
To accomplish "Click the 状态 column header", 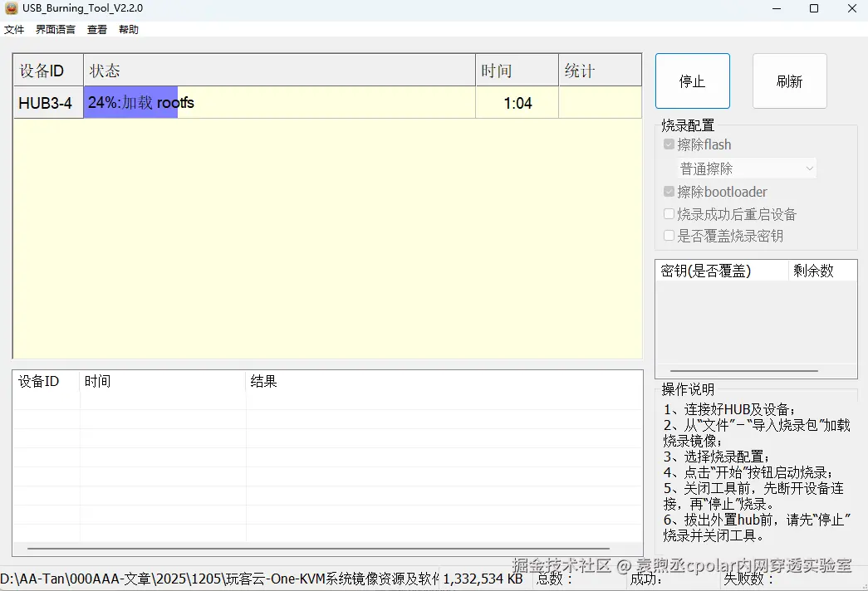I will pos(105,71).
